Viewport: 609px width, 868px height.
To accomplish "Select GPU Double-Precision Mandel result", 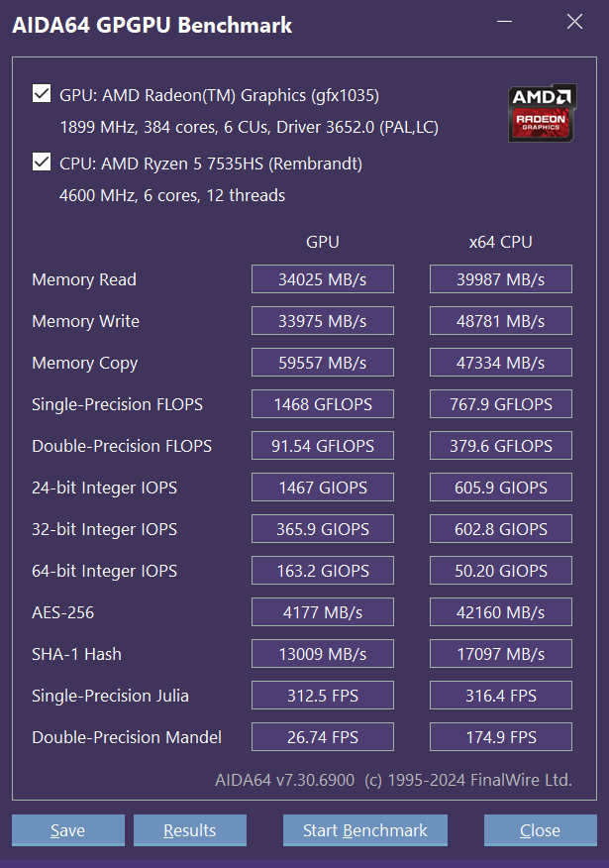I will pos(323,737).
